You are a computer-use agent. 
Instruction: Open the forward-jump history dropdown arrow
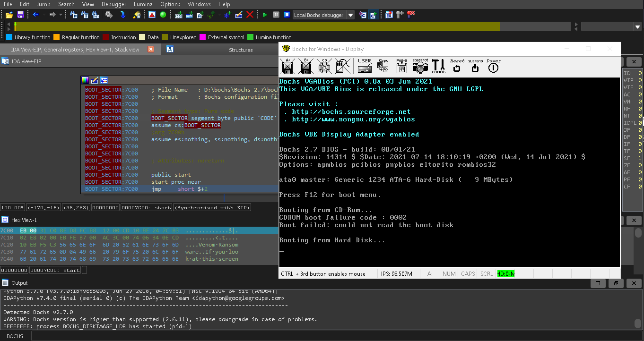pos(61,15)
